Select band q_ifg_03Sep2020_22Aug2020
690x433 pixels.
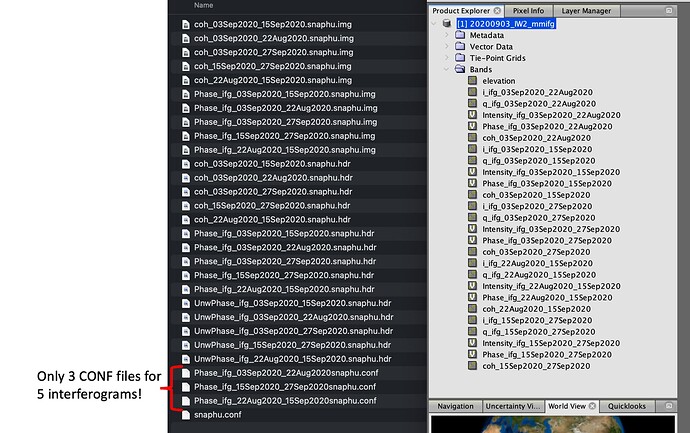coord(539,103)
